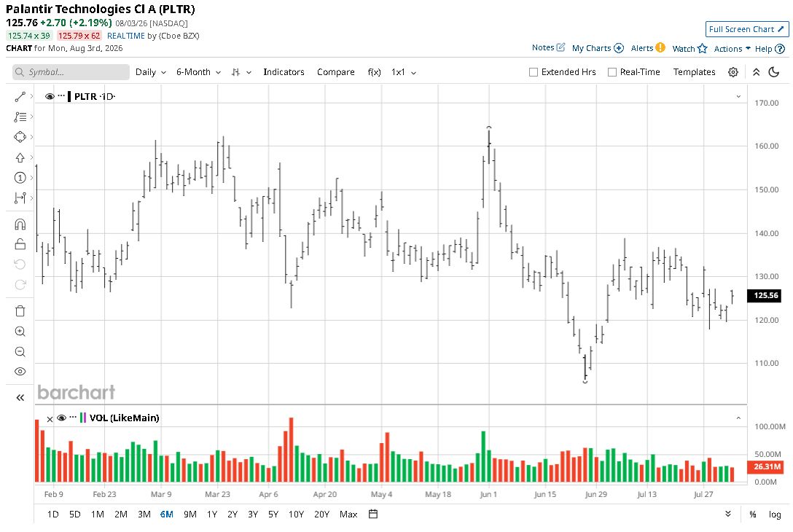Viewport: 793px width, 532px height.
Task: Enable the Real-Time checkbox
Action: click(x=612, y=72)
